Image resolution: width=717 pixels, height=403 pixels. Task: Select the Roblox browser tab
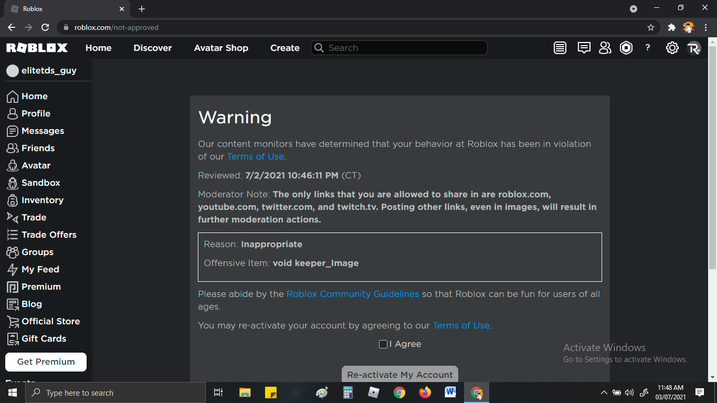pos(67,9)
